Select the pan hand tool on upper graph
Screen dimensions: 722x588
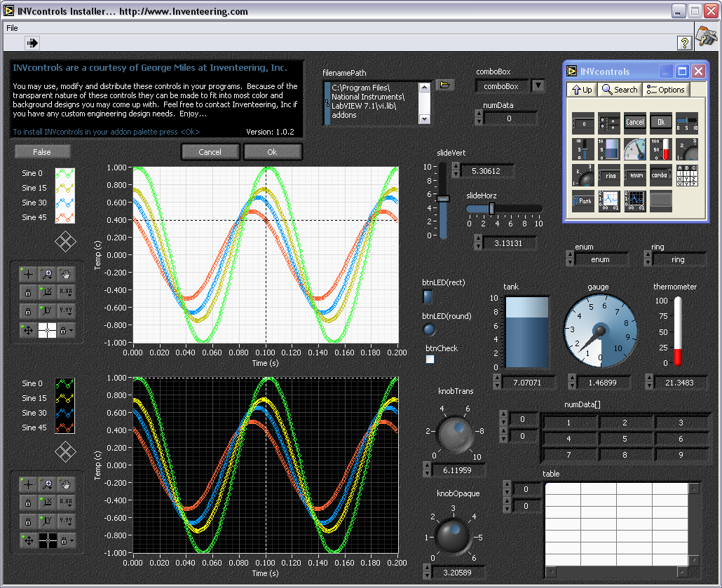66,275
